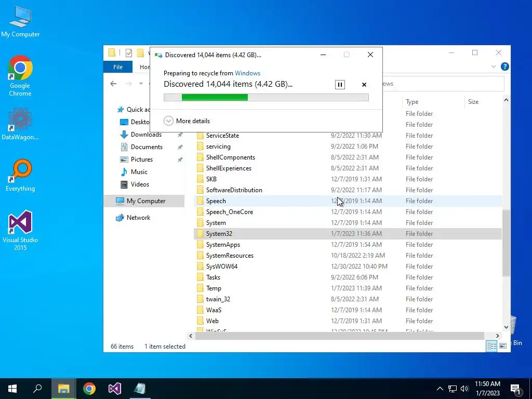
Task: Switch to details view layout icon
Action: tap(491, 345)
